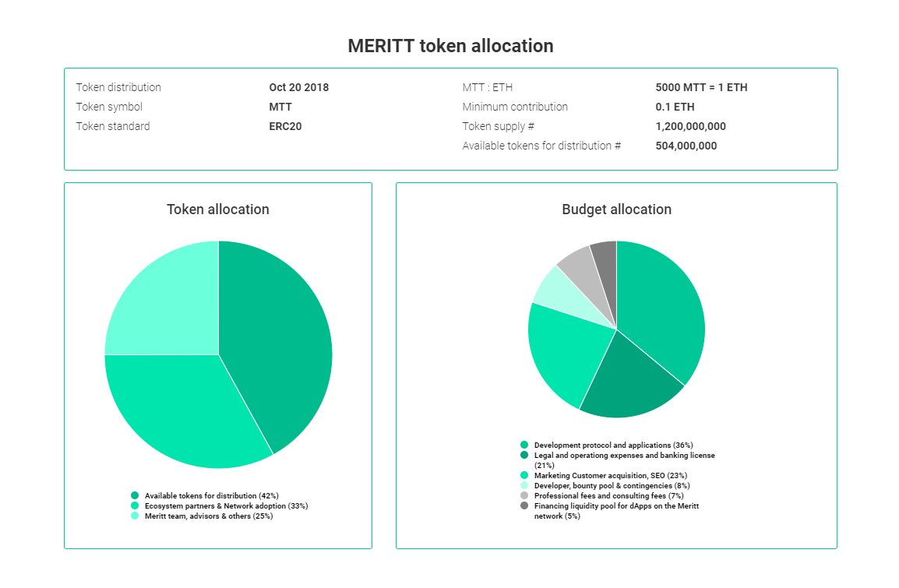Click the Token supply value 1,200,000,000
The width and height of the screenshot is (899, 588).
pyautogui.click(x=690, y=126)
